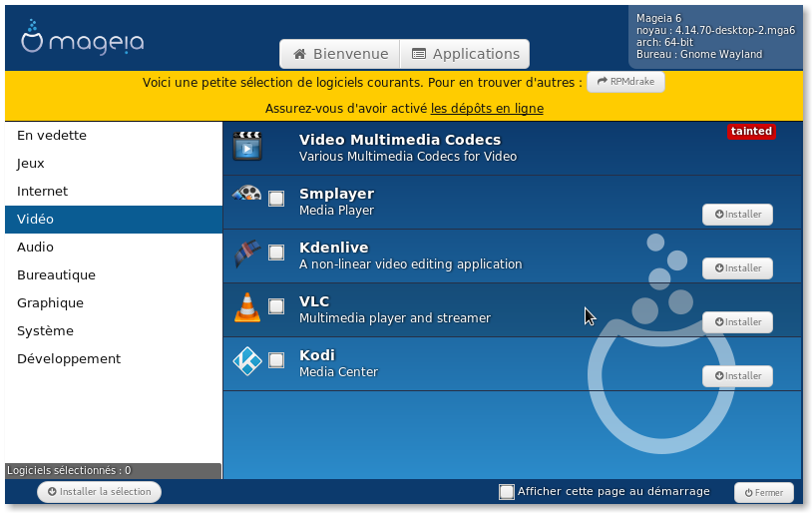812x513 pixels.
Task: Open the Applications tab
Action: pos(465,54)
